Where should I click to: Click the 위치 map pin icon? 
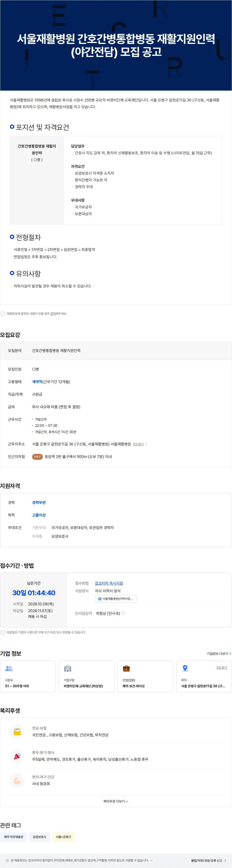[185, 668]
